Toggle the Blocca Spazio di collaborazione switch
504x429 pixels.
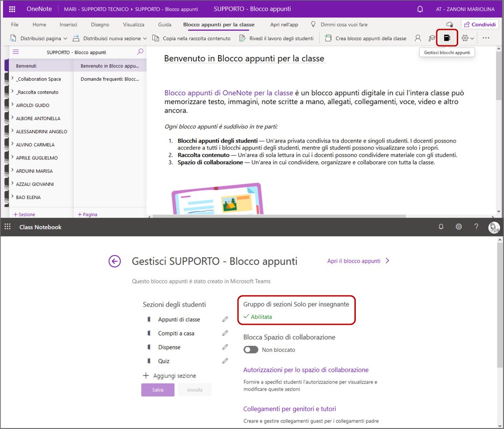pyautogui.click(x=251, y=350)
